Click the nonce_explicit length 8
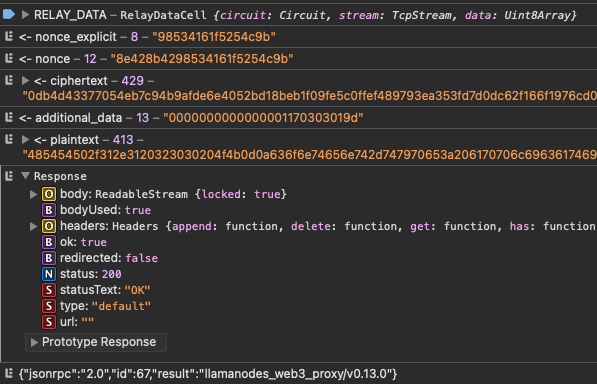This screenshot has width=597, height=384. [134, 37]
